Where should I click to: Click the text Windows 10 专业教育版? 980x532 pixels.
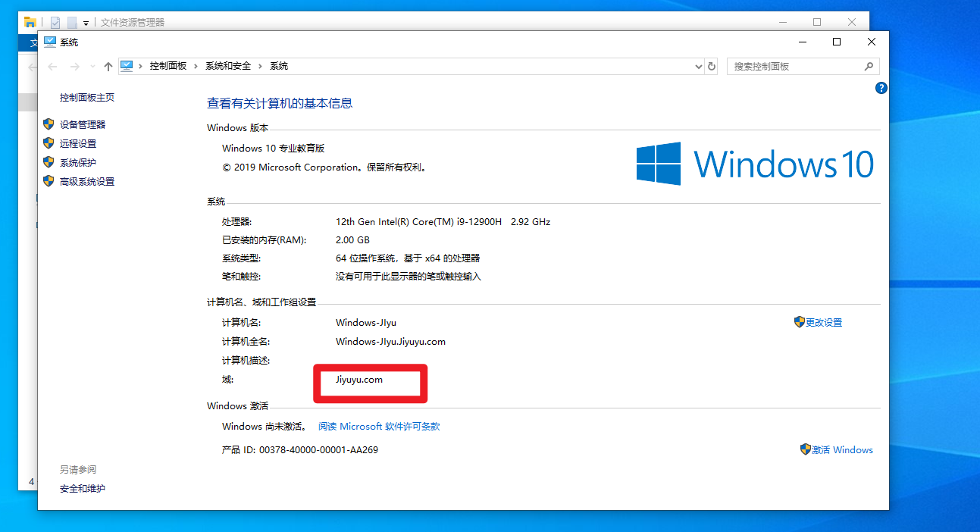pos(273,149)
